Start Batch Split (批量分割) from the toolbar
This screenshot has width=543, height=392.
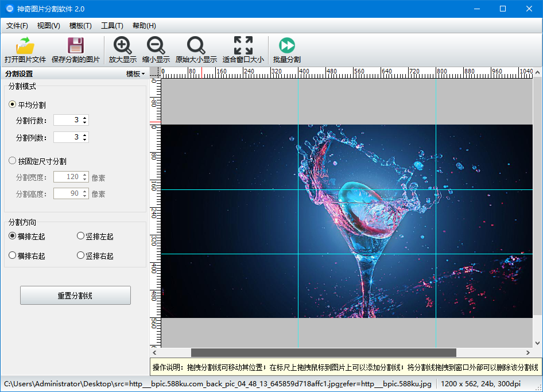[286, 46]
